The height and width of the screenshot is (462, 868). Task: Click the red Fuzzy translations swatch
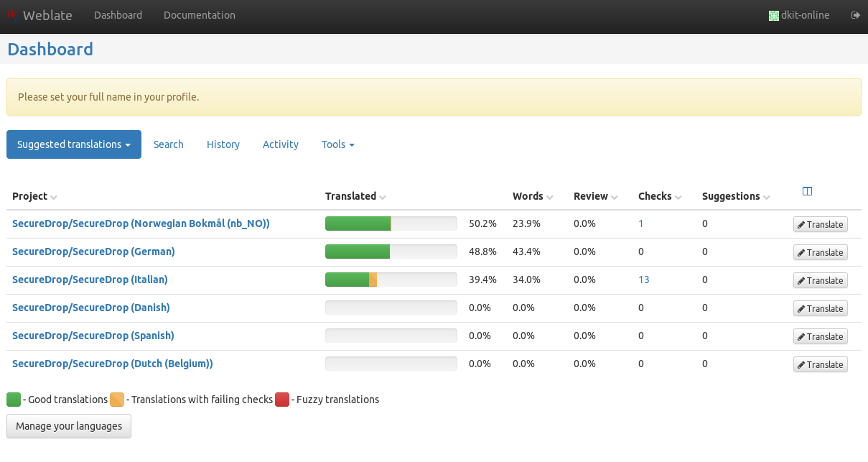click(282, 399)
